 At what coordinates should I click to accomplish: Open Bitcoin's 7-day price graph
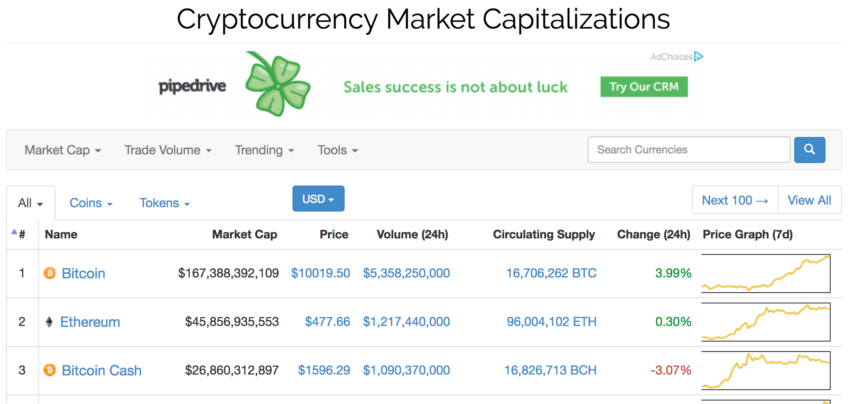766,274
